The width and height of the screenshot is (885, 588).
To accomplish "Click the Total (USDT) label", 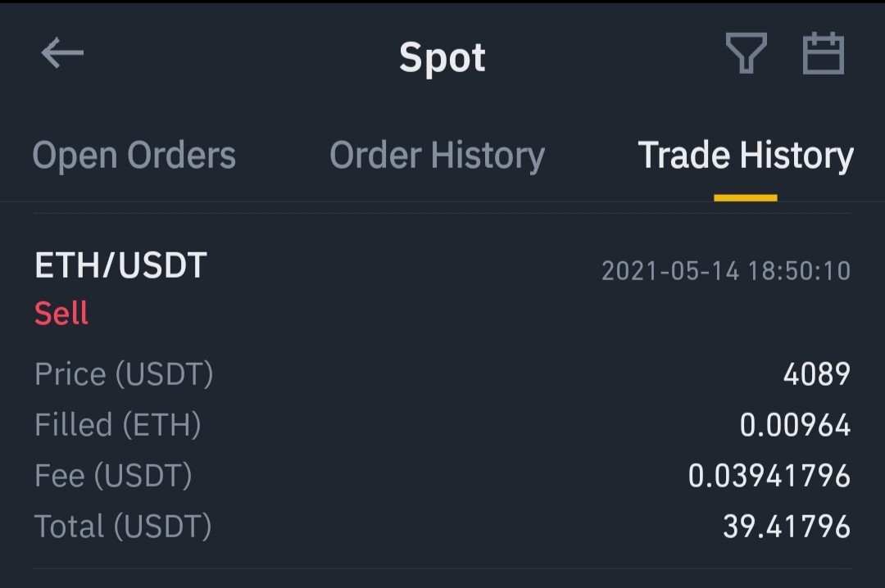I will point(123,527).
